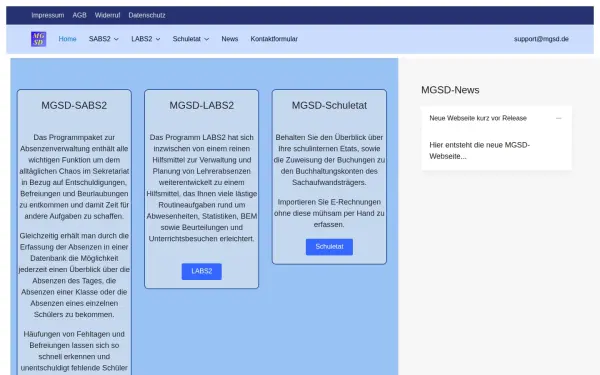
Task: Go to the Home menu item
Action: click(x=67, y=39)
